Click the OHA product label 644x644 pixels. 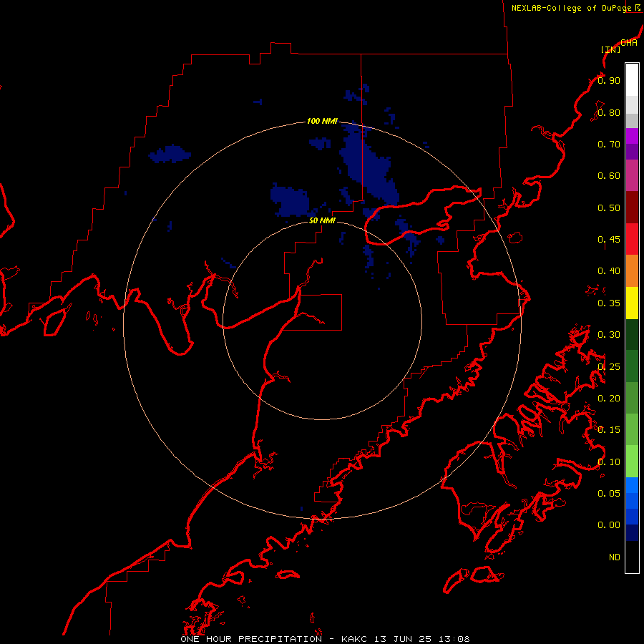click(x=629, y=43)
